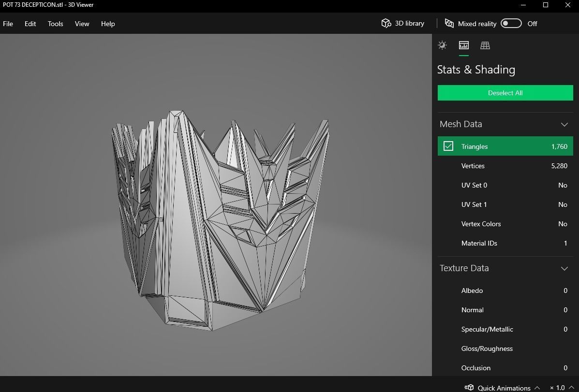Open the View menu
This screenshot has width=579, height=392.
[x=82, y=24]
